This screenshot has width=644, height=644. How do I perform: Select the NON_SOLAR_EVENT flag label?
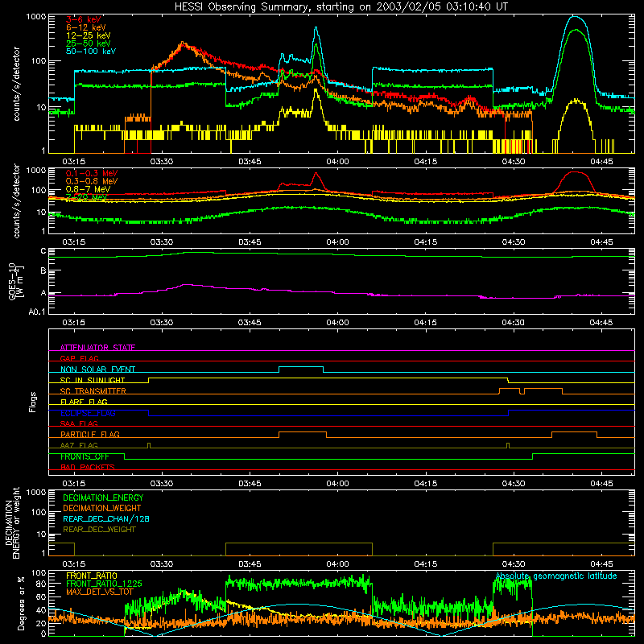pyautogui.click(x=97, y=369)
